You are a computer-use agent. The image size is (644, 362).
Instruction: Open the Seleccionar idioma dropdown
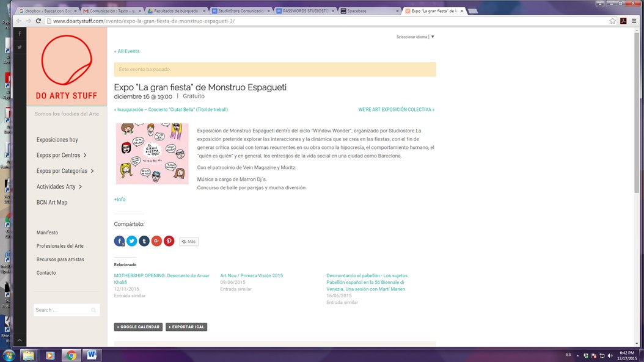click(x=415, y=37)
